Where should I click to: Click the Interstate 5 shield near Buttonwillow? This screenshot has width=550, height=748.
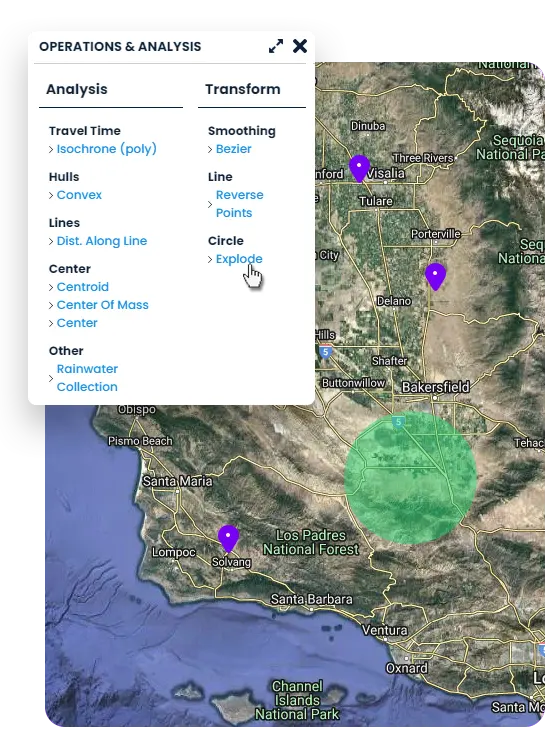[x=325, y=352]
